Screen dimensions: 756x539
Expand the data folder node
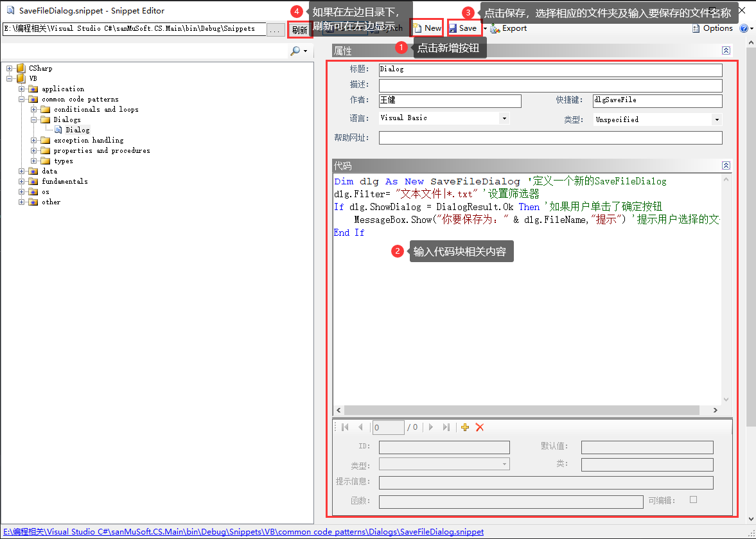tap(21, 171)
